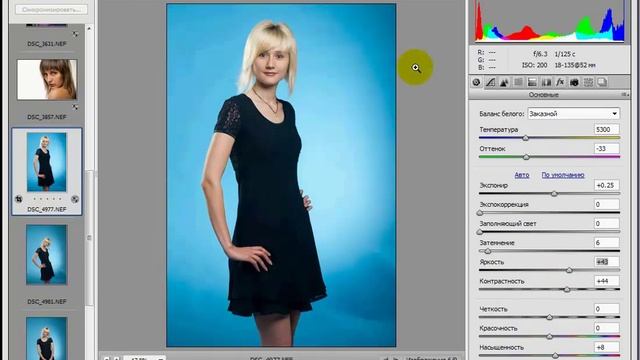640x360 pixels.
Task: Open the Split Toning tab icon
Action: tap(532, 82)
